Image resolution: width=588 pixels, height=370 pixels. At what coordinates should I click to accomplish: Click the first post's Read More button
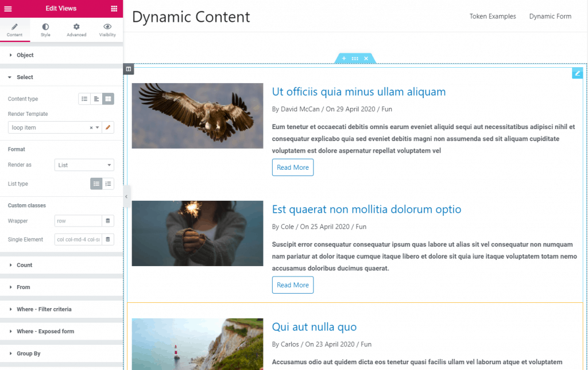(x=293, y=168)
